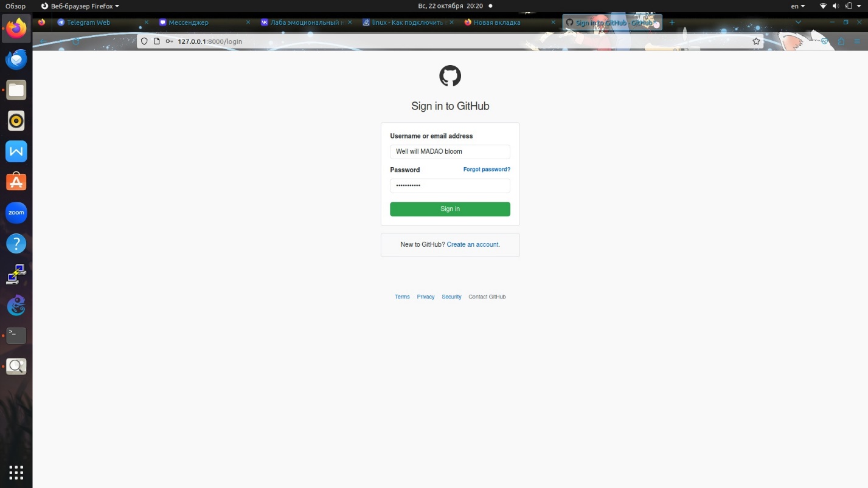
Task: Open the clock Вс, 22 октября 20:20
Action: click(451, 5)
